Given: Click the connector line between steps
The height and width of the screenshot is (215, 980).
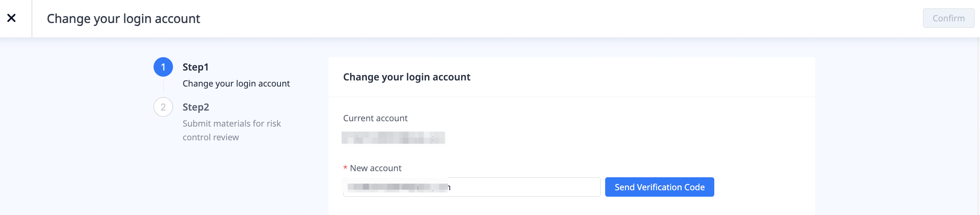Looking at the screenshot, I should [x=163, y=87].
